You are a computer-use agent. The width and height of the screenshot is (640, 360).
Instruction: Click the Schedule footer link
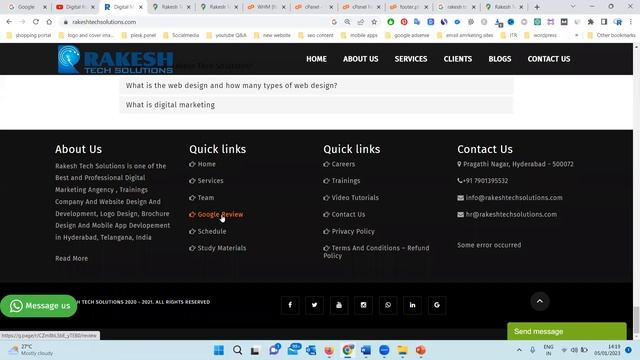click(x=208, y=231)
